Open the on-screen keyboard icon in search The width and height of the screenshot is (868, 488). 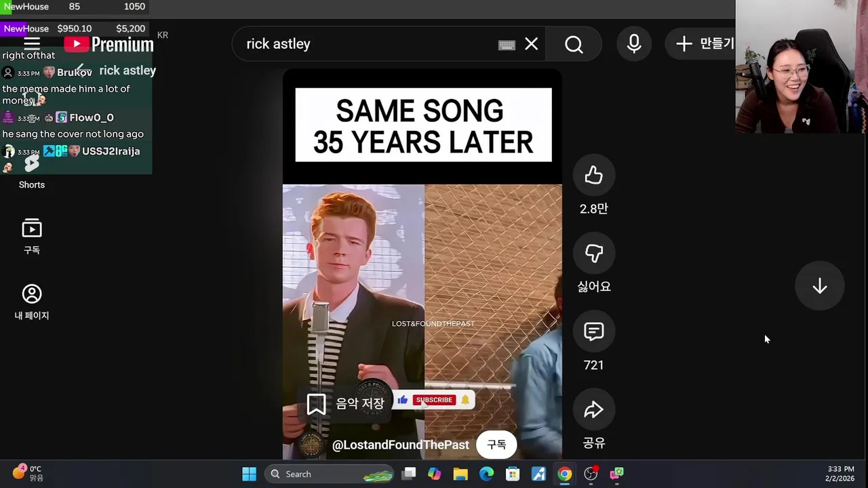(x=507, y=45)
